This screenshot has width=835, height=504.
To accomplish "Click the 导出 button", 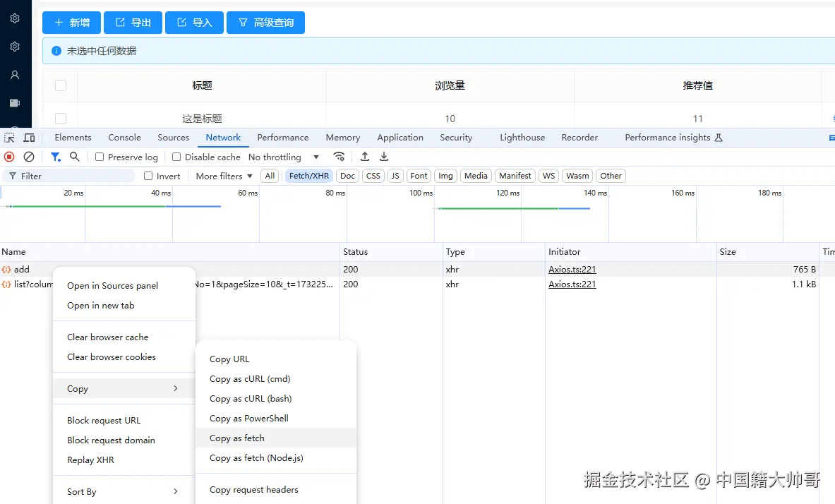I will click(x=133, y=23).
